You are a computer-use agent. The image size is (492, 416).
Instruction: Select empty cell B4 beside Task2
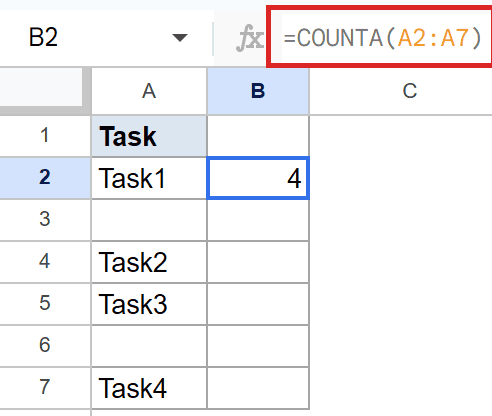(x=258, y=262)
